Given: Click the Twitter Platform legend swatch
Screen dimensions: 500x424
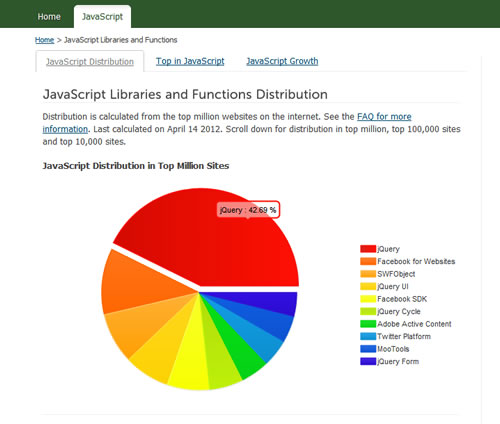Looking at the screenshot, I should coord(368,336).
